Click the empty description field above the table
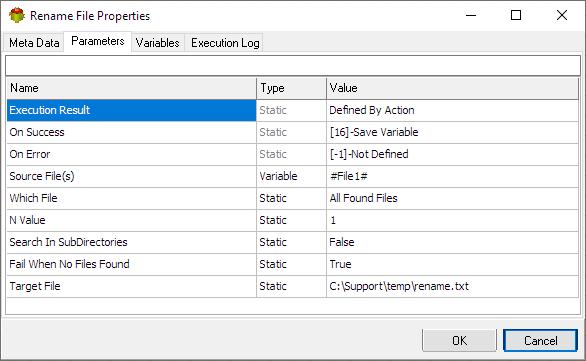 click(293, 66)
